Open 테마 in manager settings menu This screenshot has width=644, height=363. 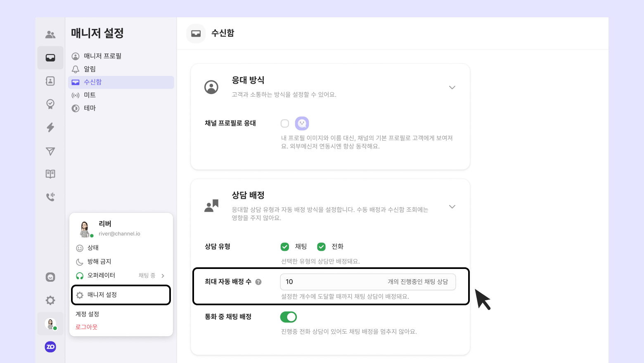pyautogui.click(x=90, y=108)
